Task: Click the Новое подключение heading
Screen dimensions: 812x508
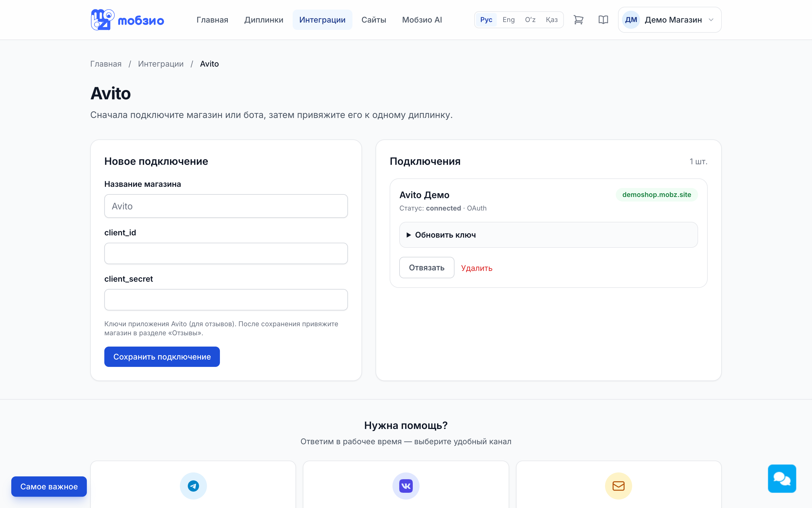Action: (x=156, y=161)
